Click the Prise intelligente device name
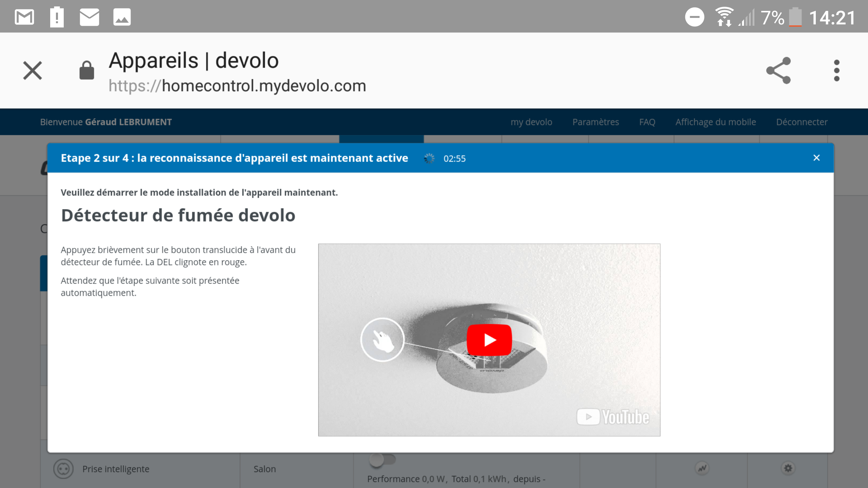The height and width of the screenshot is (488, 868). (116, 469)
